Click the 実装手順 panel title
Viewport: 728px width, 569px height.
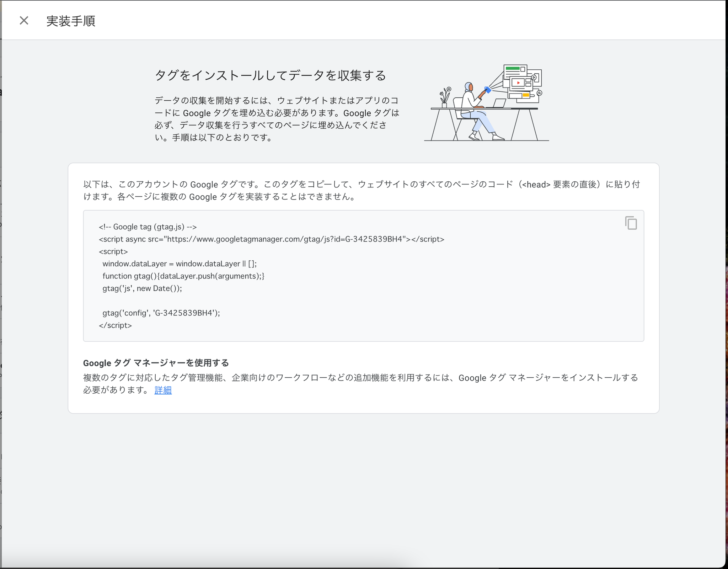[x=71, y=21]
